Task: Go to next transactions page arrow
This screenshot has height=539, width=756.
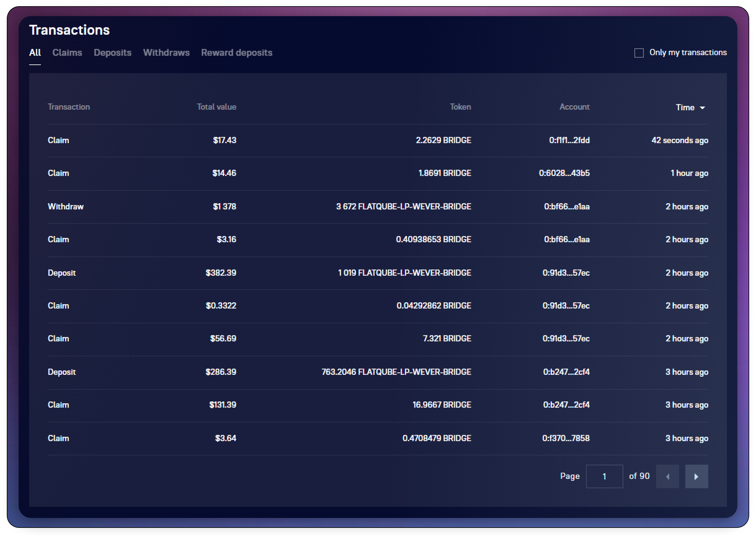Action: pyautogui.click(x=696, y=476)
